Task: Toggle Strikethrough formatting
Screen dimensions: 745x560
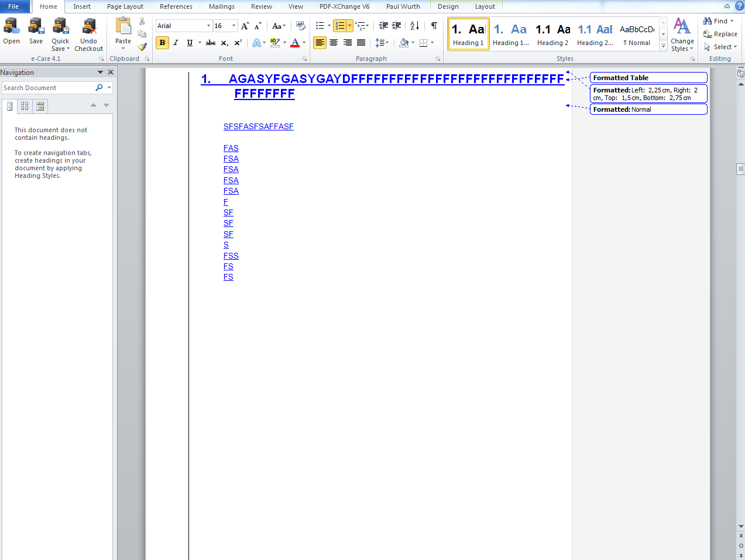Action: (x=211, y=43)
